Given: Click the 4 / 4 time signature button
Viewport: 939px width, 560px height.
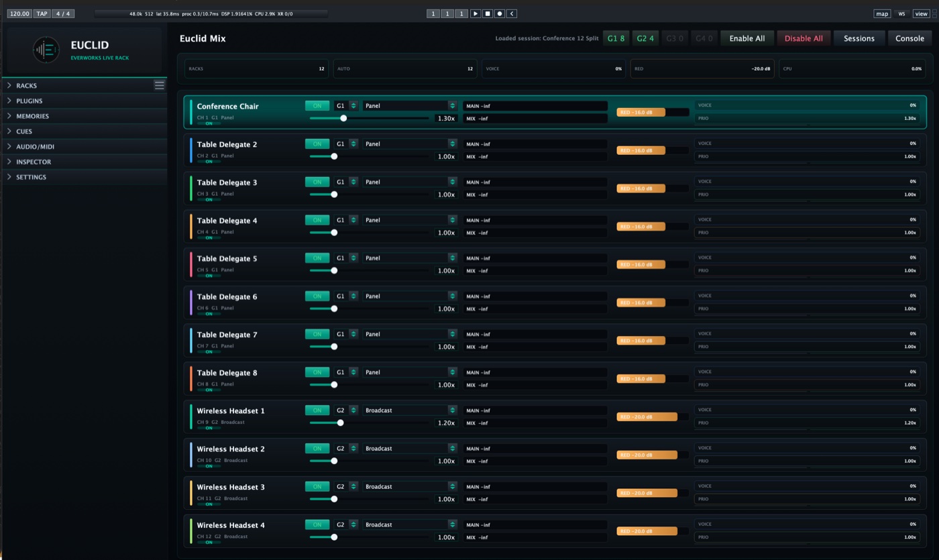Looking at the screenshot, I should coord(64,13).
